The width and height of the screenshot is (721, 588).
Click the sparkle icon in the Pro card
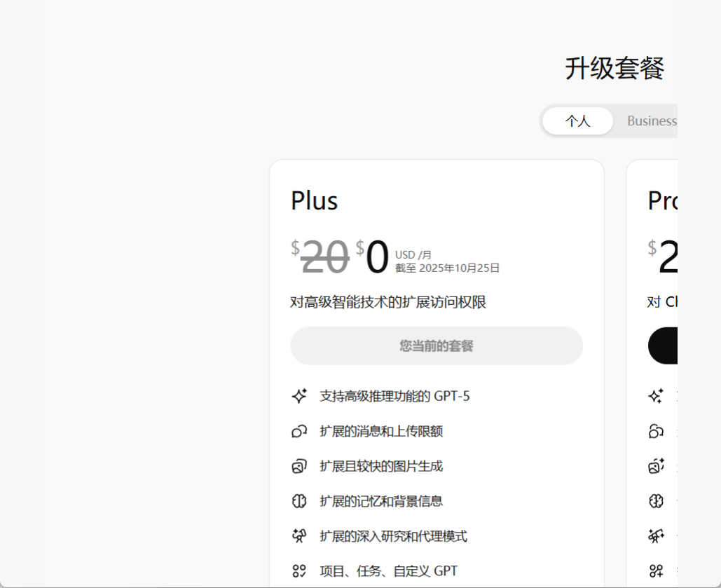656,396
